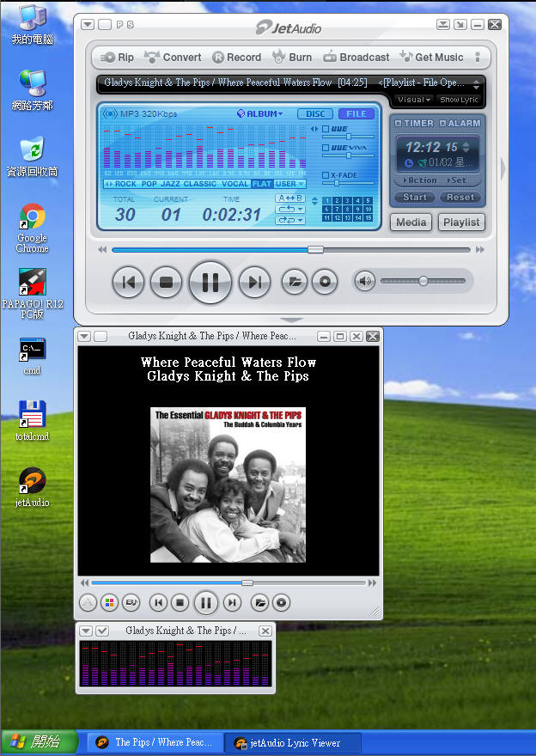Click the Show Lyric button
This screenshot has height=756, width=536.
click(x=459, y=100)
